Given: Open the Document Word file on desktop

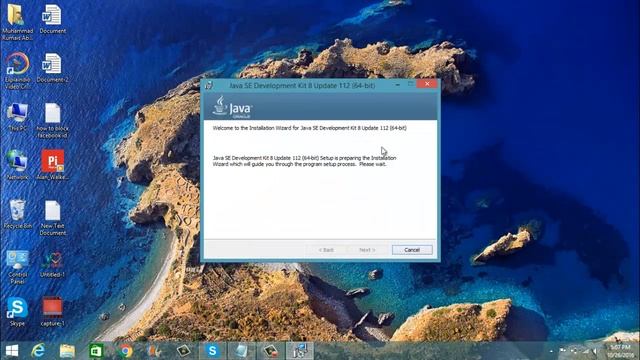Looking at the screenshot, I should pos(52,19).
